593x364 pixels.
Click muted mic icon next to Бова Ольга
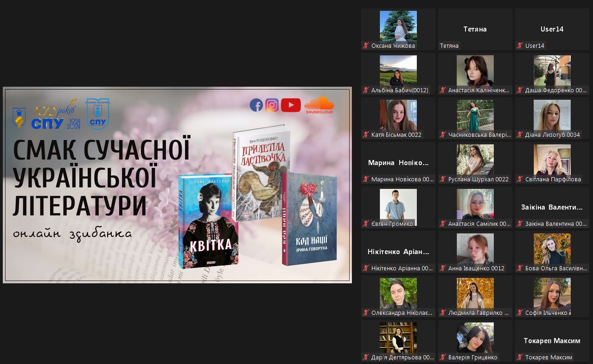[520, 268]
